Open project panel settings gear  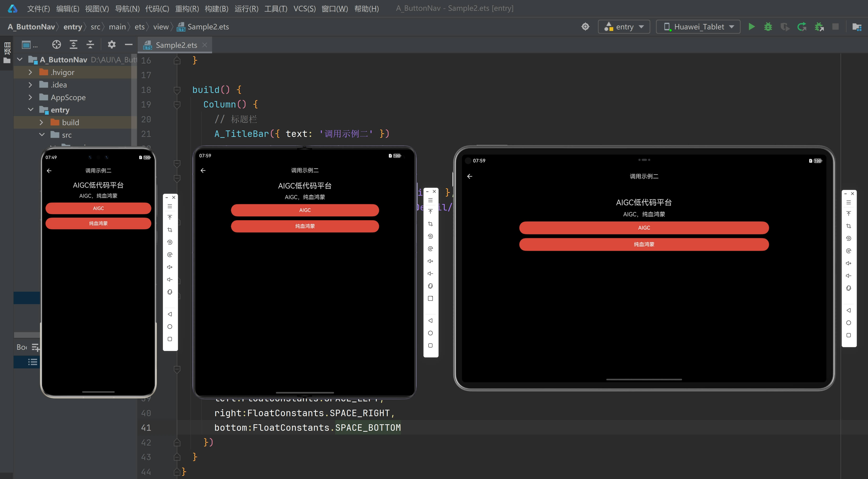[112, 44]
